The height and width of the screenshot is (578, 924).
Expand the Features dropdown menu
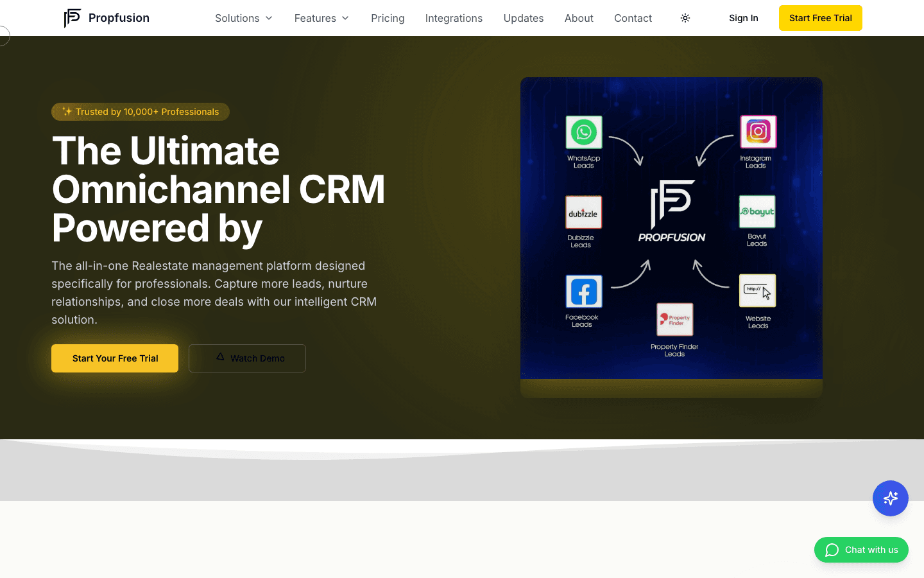coord(322,18)
